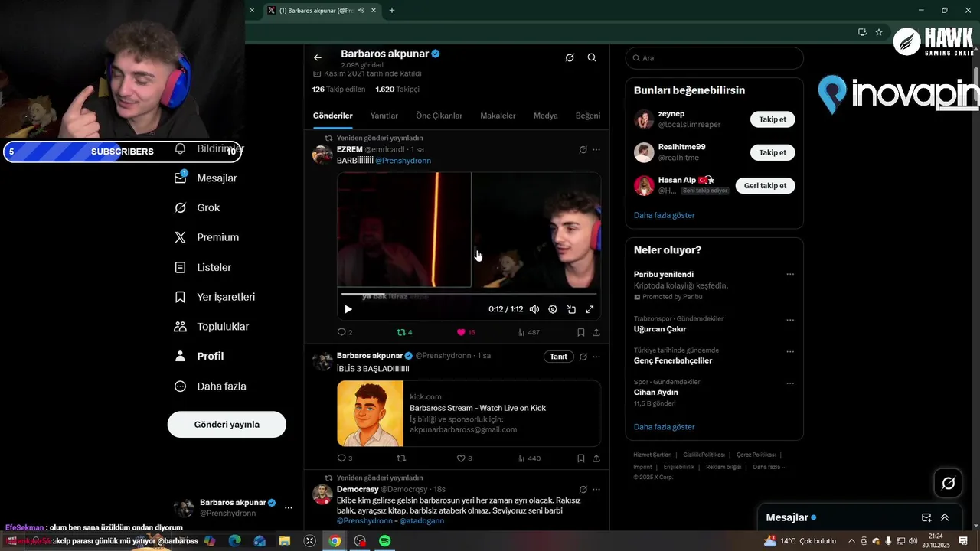Compose new message in Mesajlar drawer
980x551 pixels.
(926, 517)
